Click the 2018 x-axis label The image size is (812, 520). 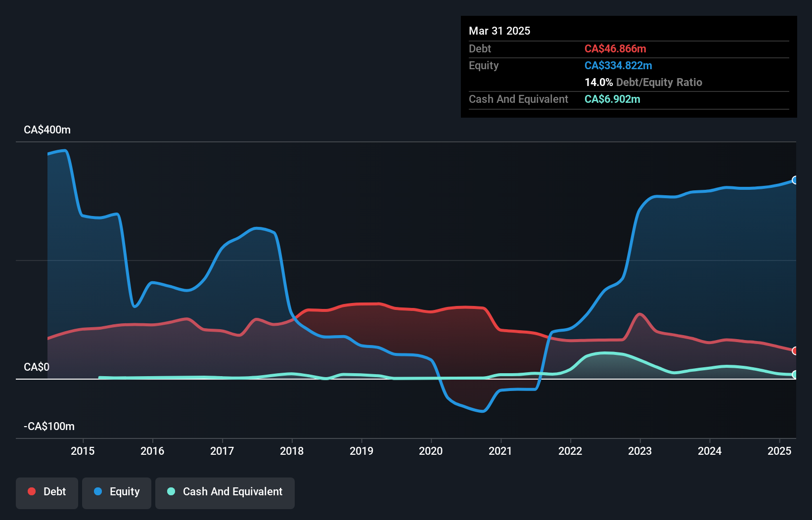click(x=292, y=451)
